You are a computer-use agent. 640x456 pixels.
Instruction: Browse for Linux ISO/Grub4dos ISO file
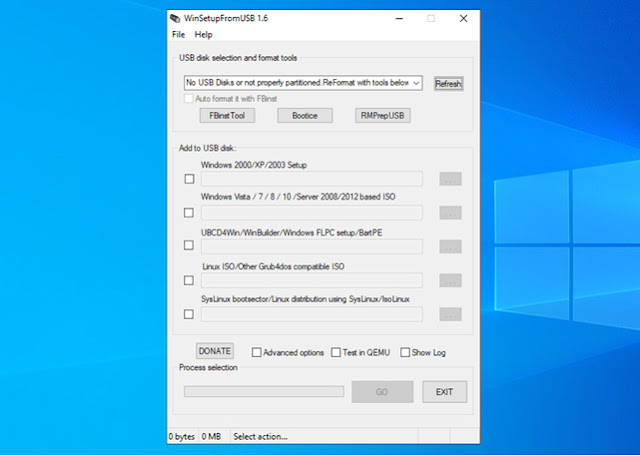450,280
